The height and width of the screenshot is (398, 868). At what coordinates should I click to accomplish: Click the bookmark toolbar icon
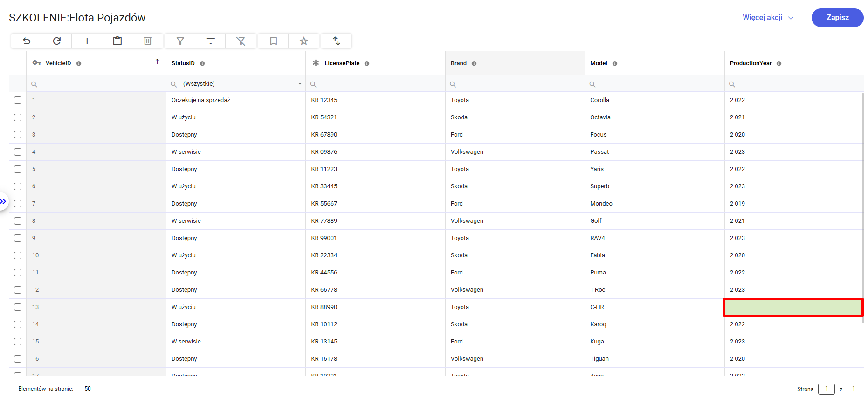(x=274, y=41)
